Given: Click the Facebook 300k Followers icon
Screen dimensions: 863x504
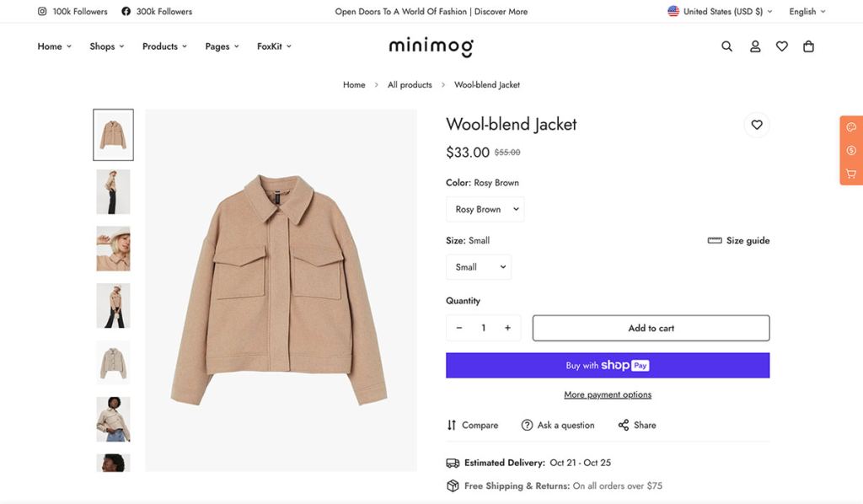Looking at the screenshot, I should 126,12.
